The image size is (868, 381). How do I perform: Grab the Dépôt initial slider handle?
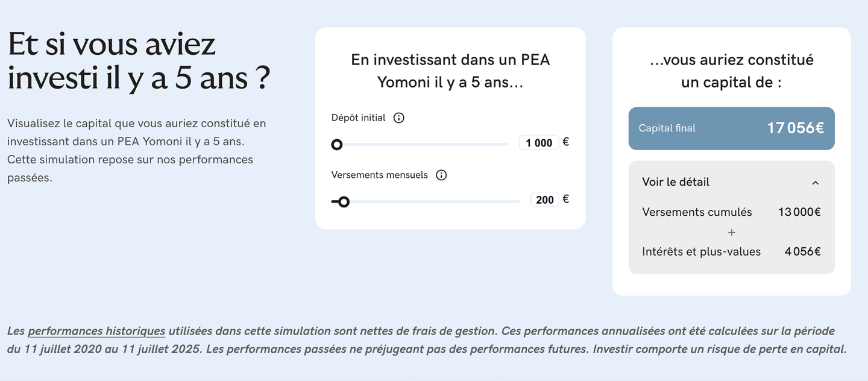tap(337, 145)
